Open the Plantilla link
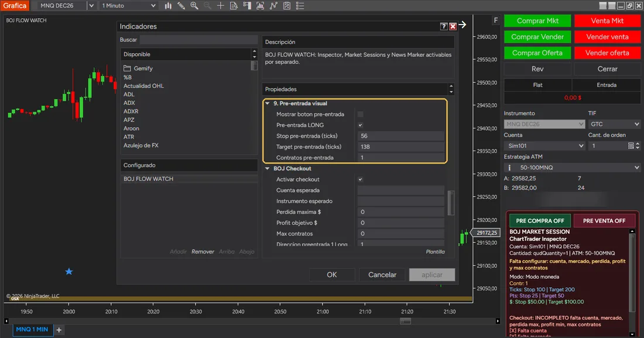The image size is (644, 338). coord(435,252)
